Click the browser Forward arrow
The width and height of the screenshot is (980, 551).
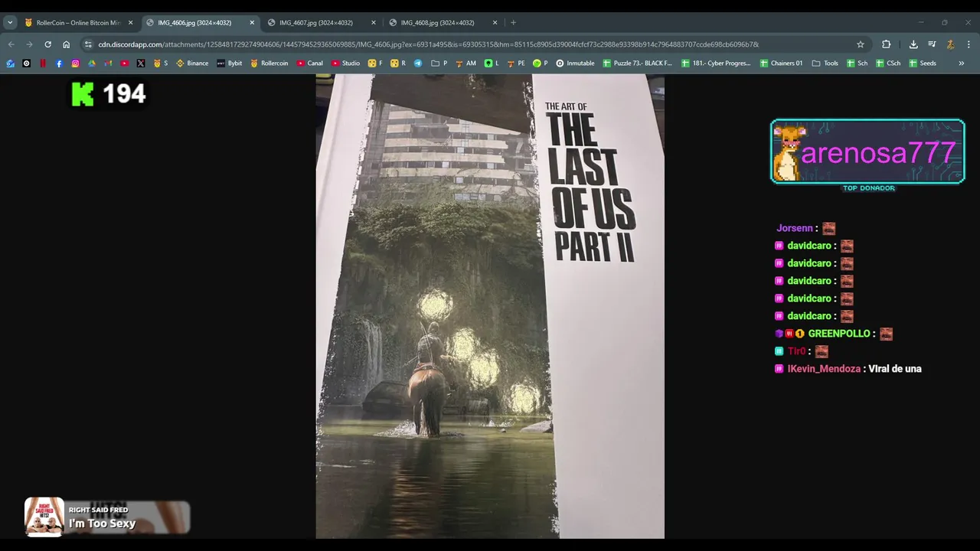click(x=29, y=44)
